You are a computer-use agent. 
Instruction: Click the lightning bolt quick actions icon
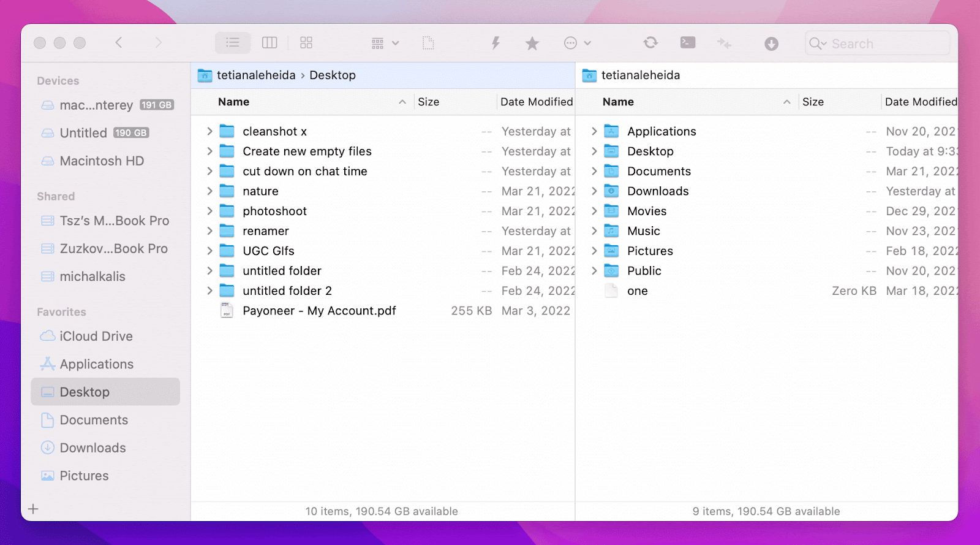[x=496, y=43]
